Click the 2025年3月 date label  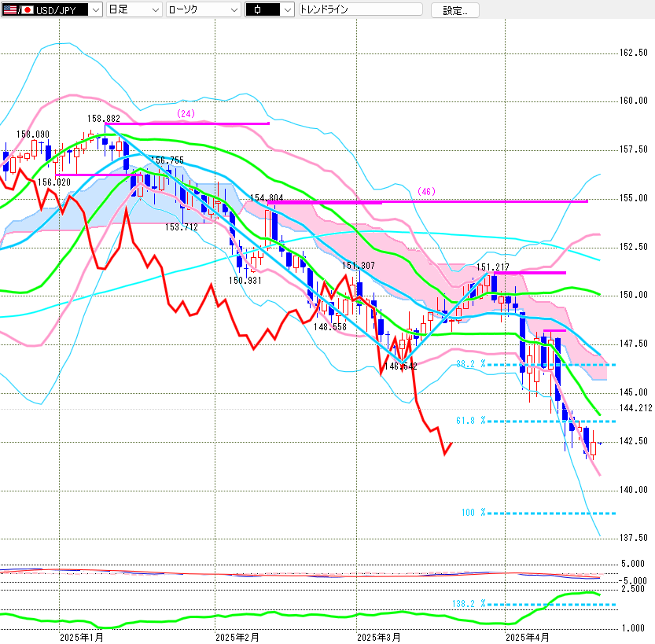click(x=379, y=638)
